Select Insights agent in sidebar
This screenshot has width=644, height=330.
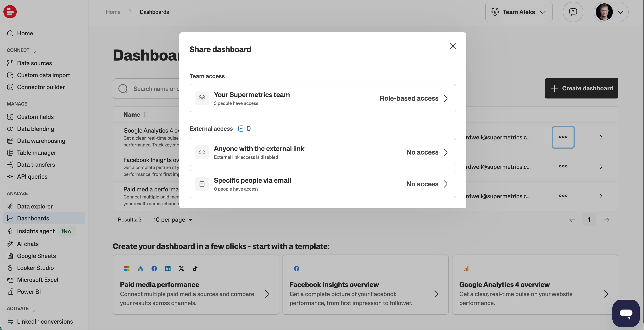36,231
